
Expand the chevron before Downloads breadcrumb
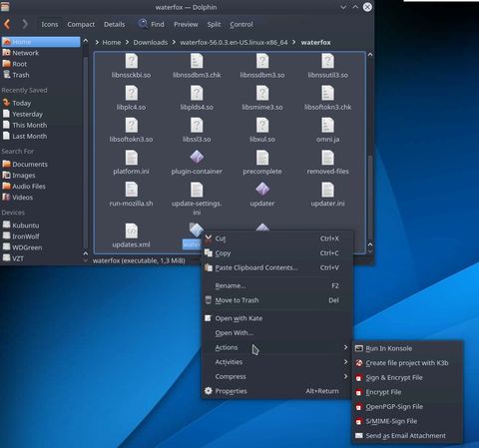128,42
